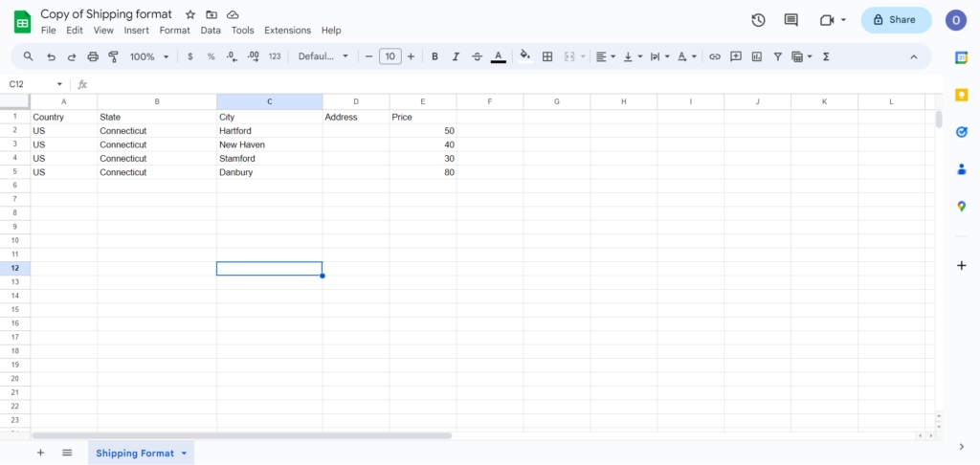This screenshot has width=980, height=465.
Task: Open the zoom 100% dropdown
Action: pos(149,56)
